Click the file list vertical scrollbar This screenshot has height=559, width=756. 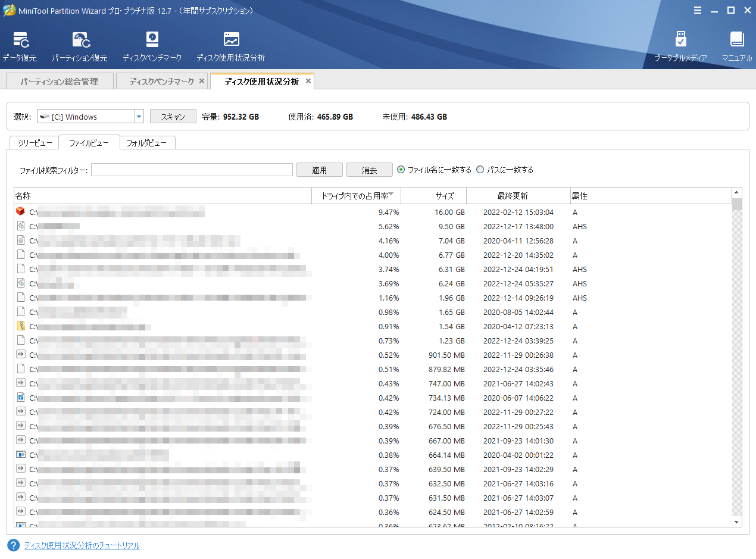click(737, 357)
